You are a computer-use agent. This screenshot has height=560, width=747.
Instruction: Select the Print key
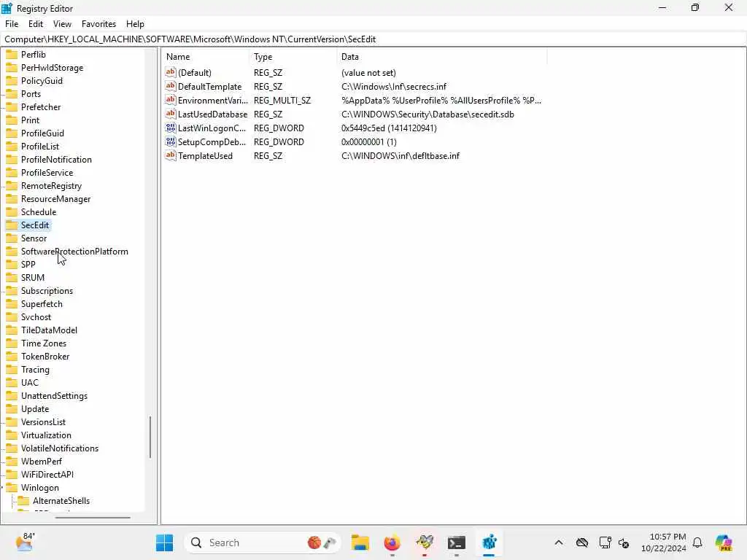pos(30,120)
